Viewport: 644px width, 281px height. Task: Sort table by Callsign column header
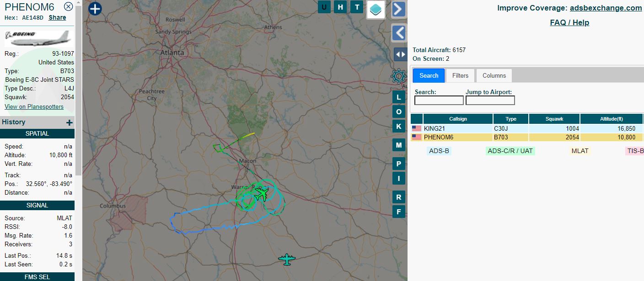[458, 119]
